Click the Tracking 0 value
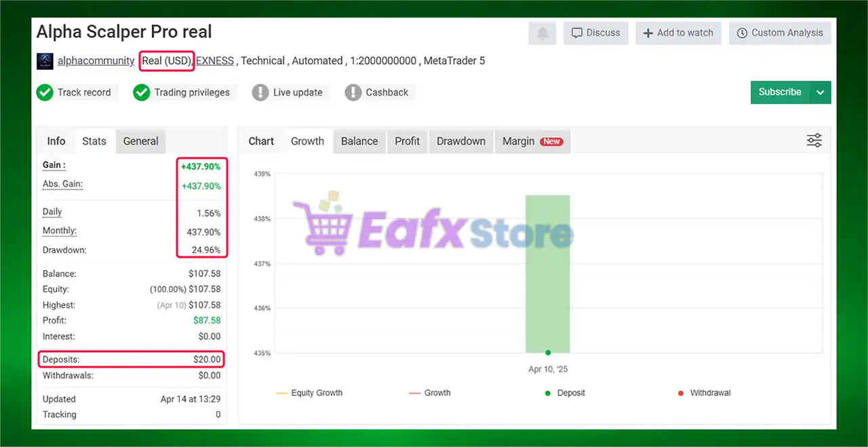The height and width of the screenshot is (447, 868). click(x=218, y=414)
